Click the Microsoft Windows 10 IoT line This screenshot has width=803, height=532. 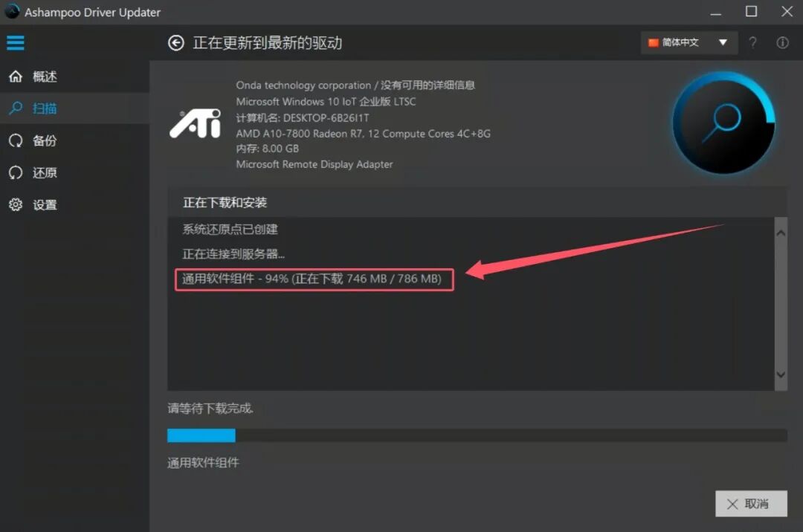326,101
